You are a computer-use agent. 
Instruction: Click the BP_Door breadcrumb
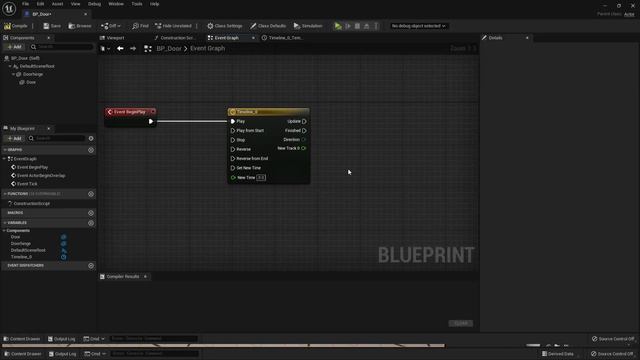point(169,49)
